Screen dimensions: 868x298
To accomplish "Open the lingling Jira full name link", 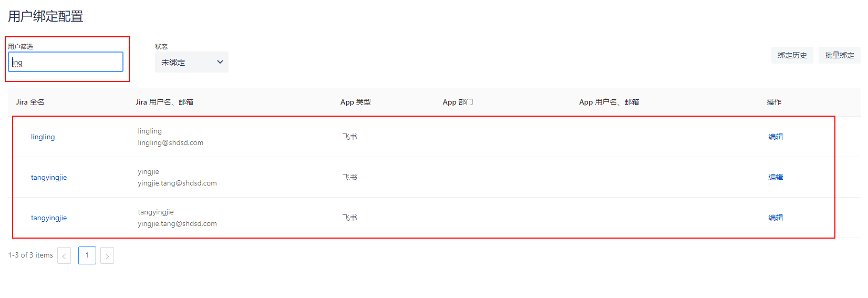I will point(43,137).
